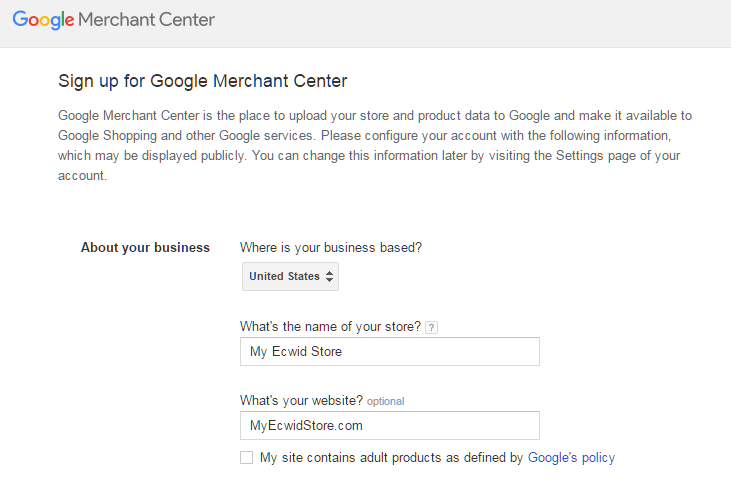The image size is (731, 489).
Task: Click the country selector up-down arrows
Action: coord(330,276)
